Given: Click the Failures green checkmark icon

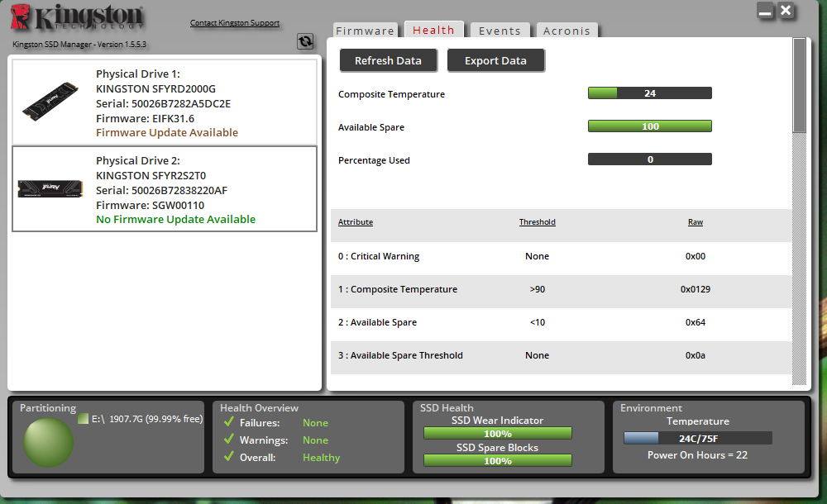Looking at the screenshot, I should point(228,421).
